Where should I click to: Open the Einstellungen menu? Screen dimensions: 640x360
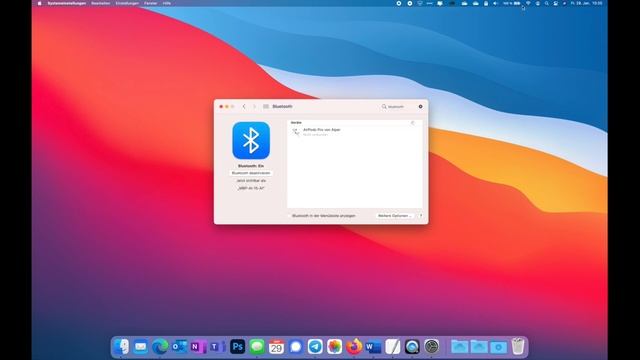pos(127,3)
